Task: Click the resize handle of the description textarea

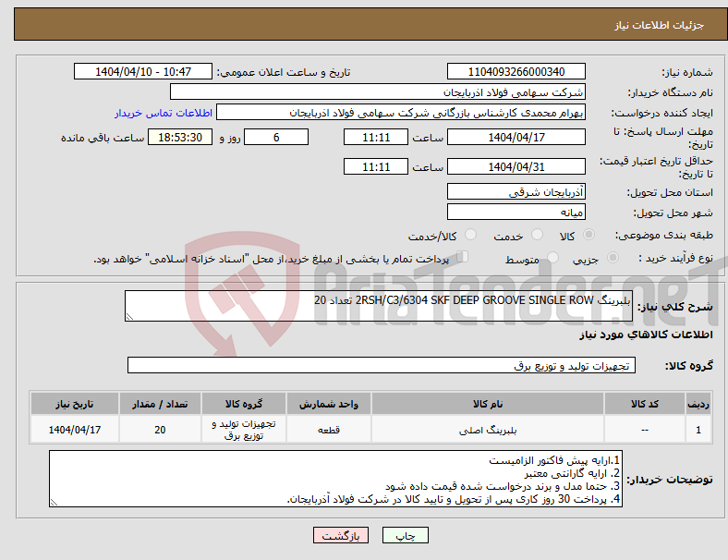Action: point(129,317)
